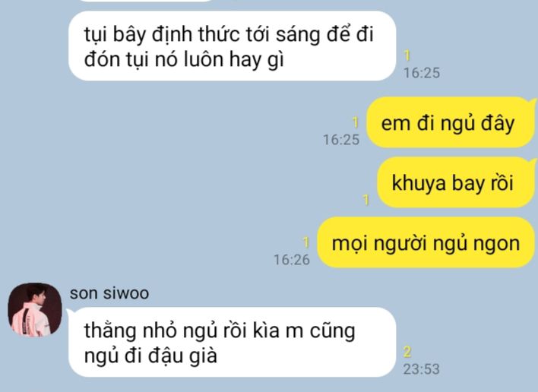Tap unread count 1 by 'tụi bây' message
This screenshot has height=392, width=538.
click(407, 55)
